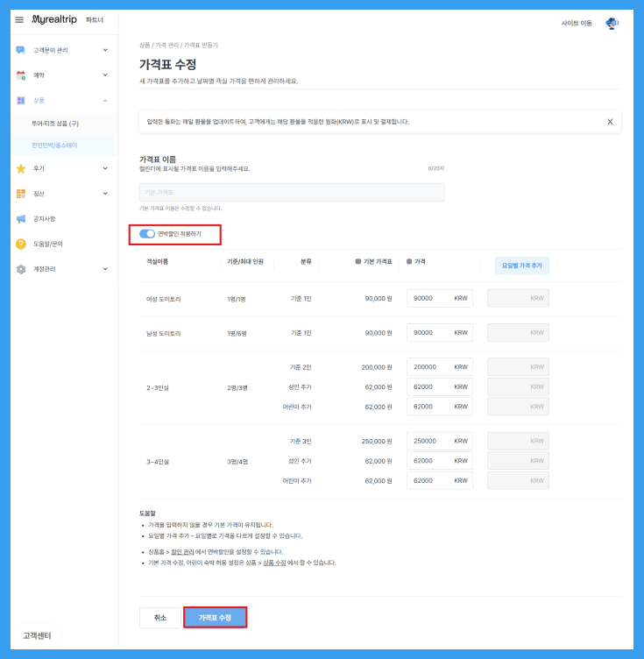644x659 pixels.
Task: Open the 할인 관리 link in help text
Action: [181, 552]
